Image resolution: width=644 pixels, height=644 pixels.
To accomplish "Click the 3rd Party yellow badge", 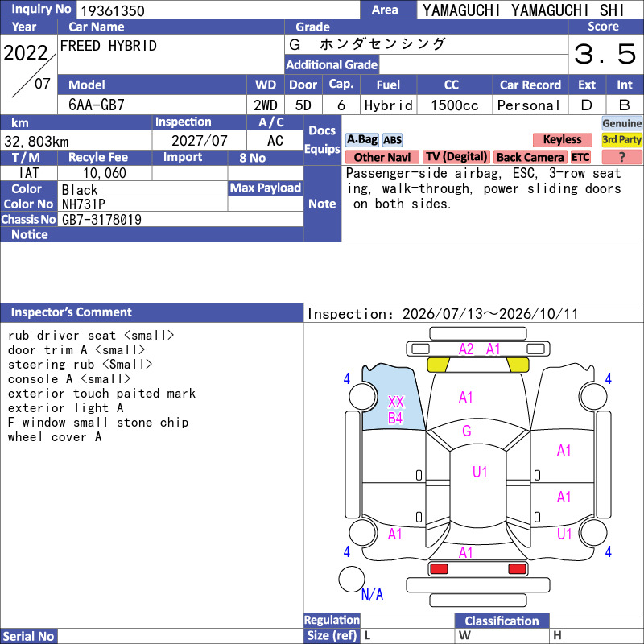I will click(x=621, y=139).
